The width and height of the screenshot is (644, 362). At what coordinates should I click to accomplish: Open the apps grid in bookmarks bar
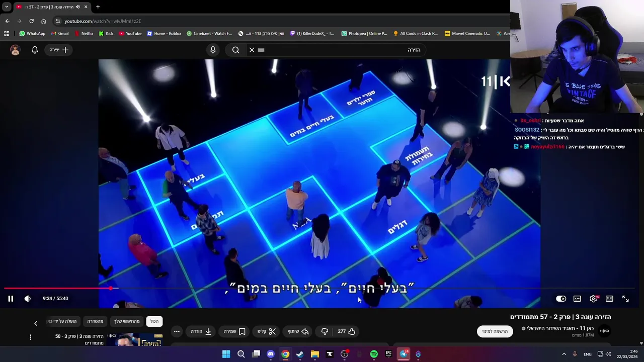7,34
